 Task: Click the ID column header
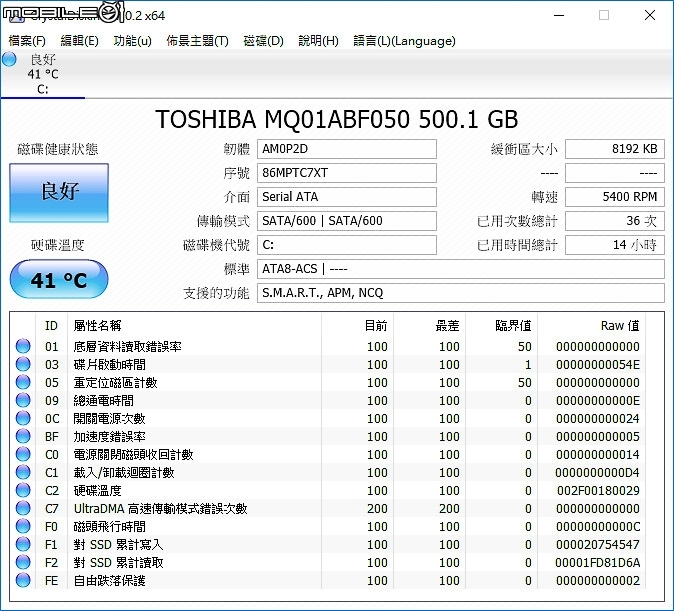pyautogui.click(x=51, y=325)
